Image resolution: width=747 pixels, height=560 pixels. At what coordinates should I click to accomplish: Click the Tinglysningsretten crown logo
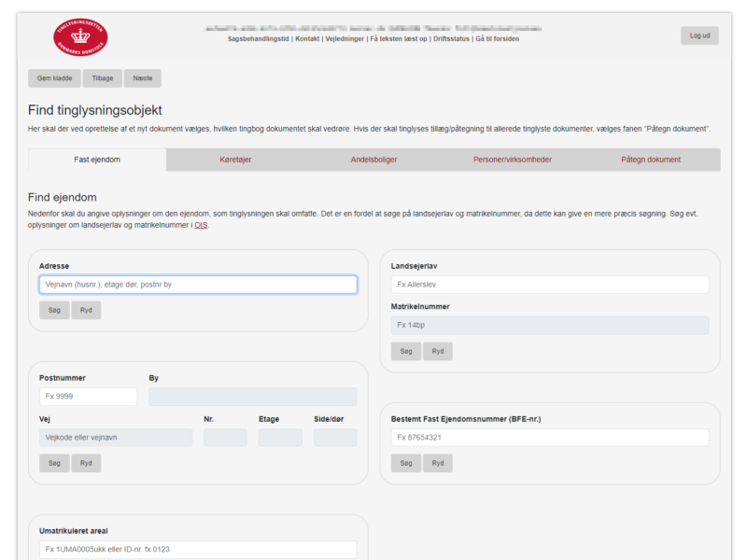tap(80, 36)
